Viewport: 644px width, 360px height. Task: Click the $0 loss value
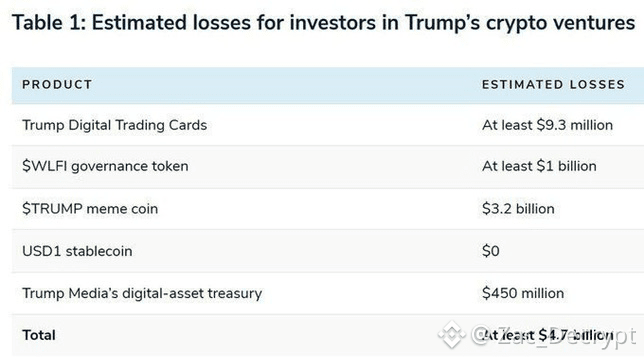[491, 251]
